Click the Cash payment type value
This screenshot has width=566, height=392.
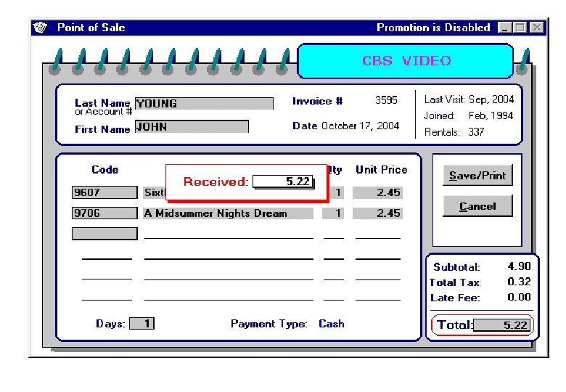pyautogui.click(x=332, y=324)
